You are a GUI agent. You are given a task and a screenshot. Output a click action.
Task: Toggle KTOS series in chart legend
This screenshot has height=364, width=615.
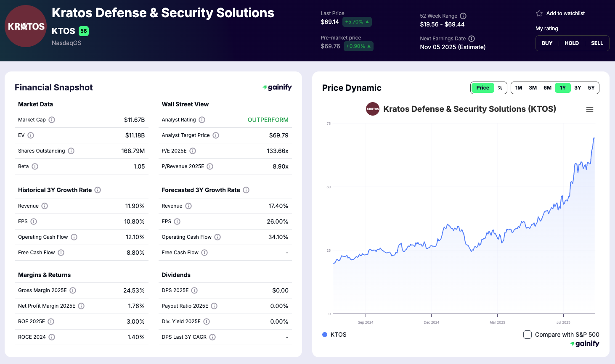(334, 335)
